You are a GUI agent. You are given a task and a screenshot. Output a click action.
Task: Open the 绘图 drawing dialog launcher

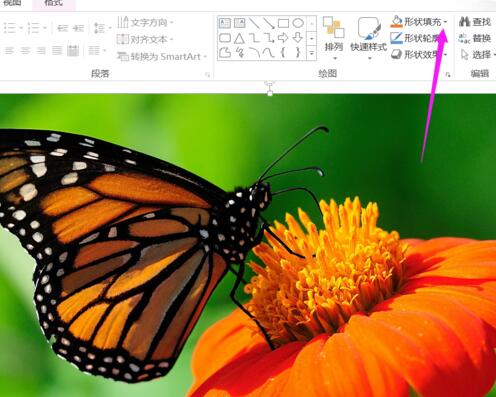(448, 75)
